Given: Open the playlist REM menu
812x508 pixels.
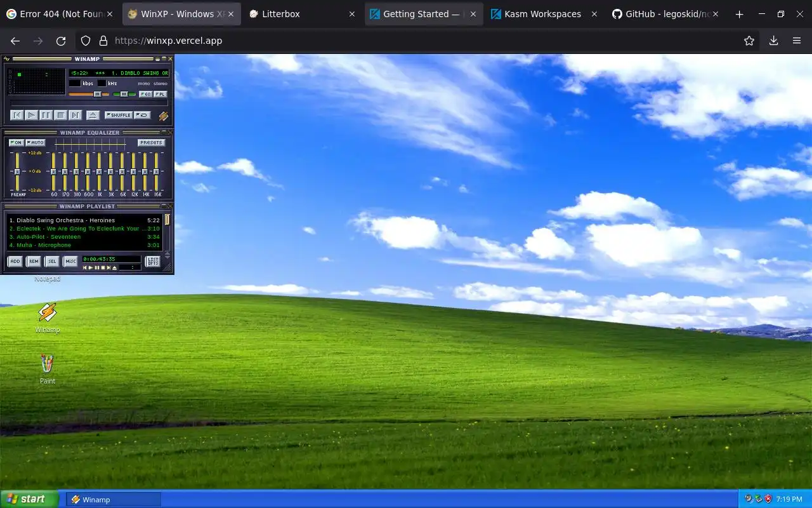Looking at the screenshot, I should 34,261.
